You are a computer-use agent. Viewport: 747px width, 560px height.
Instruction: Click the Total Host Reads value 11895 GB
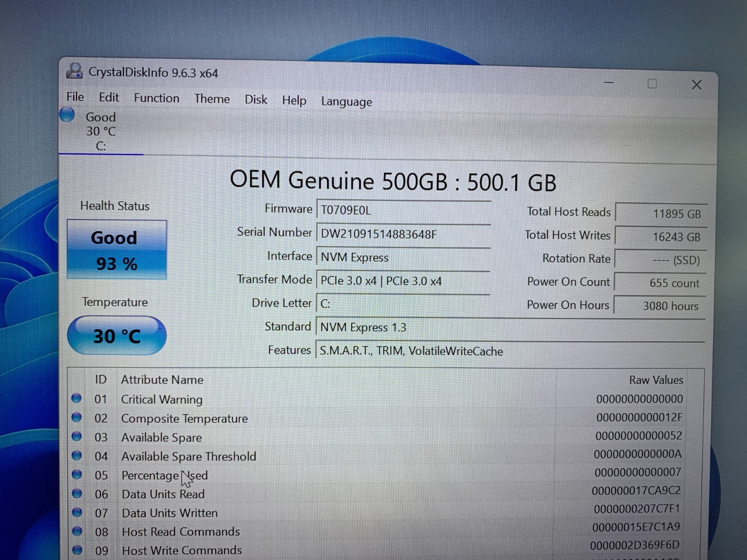click(662, 213)
